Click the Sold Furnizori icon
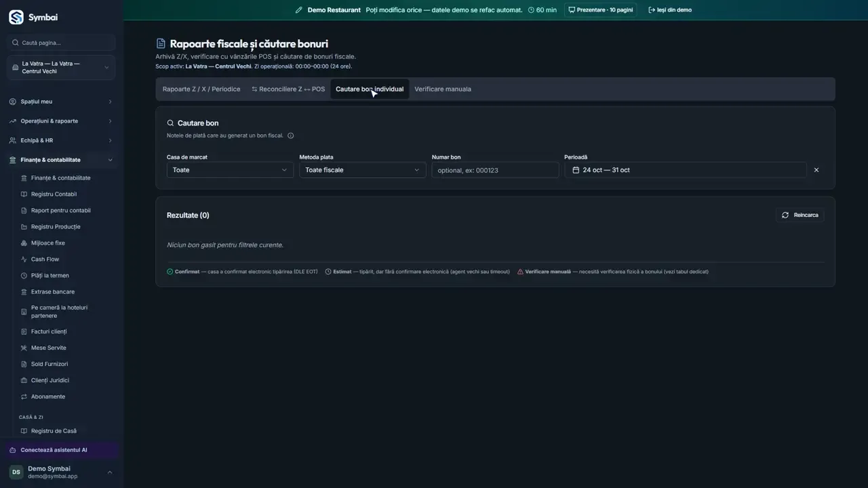 [x=24, y=365]
